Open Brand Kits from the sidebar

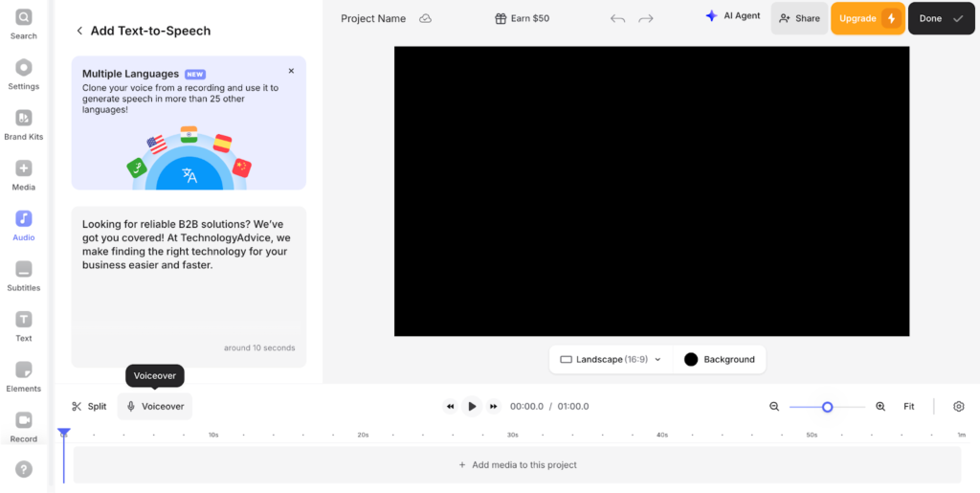(24, 125)
